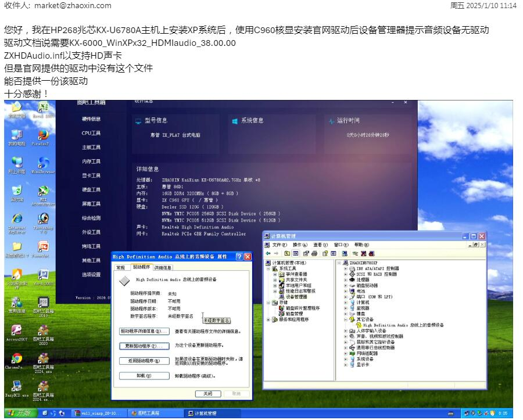The width and height of the screenshot is (523, 420).
Task: Collapse the 其它设备 device node
Action: tap(345, 318)
